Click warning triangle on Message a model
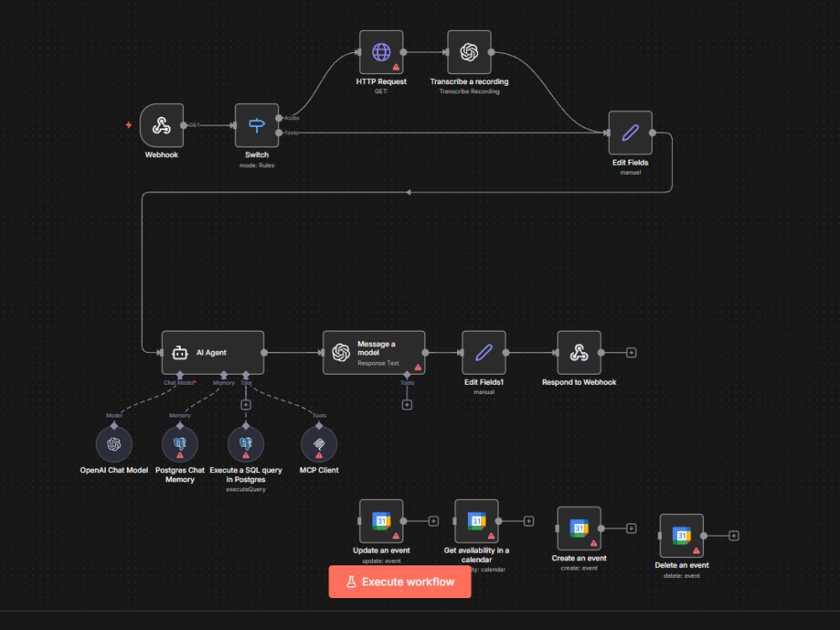Viewport: 840px width, 630px height. 417,367
